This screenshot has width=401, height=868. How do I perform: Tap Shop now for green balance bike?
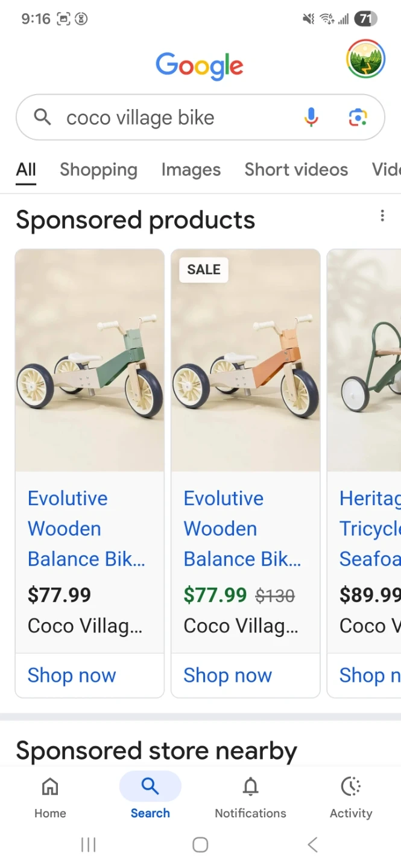[72, 675]
